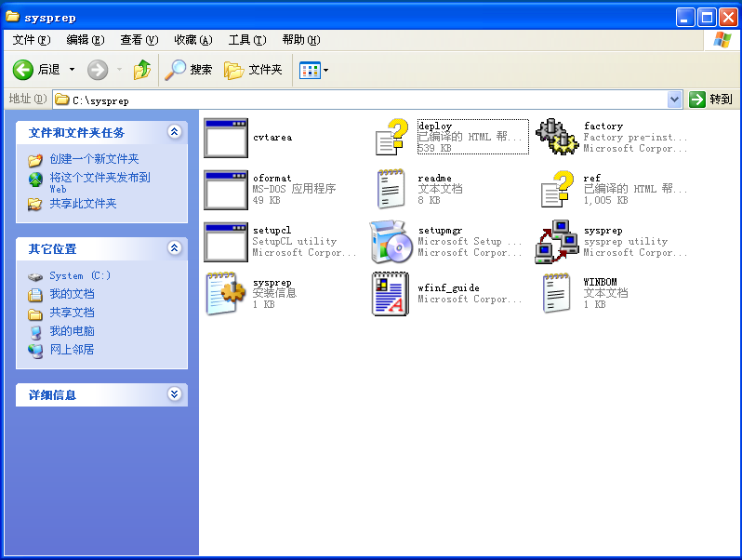The height and width of the screenshot is (560, 742).
Task: Click the publish to Web globe icon
Action: (35, 180)
